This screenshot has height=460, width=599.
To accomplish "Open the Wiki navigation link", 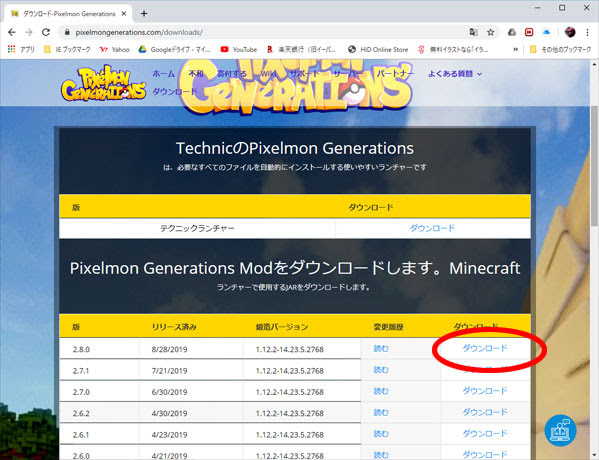I will tap(268, 74).
